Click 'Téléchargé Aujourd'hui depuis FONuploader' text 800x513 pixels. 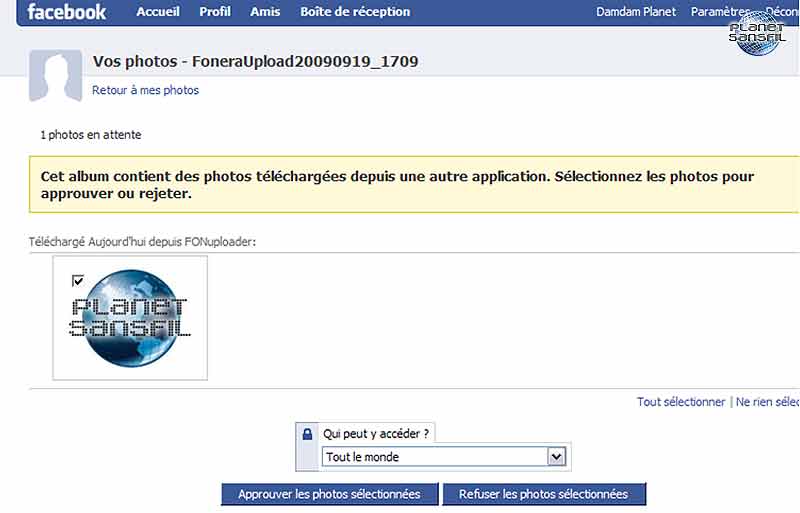(x=142, y=241)
